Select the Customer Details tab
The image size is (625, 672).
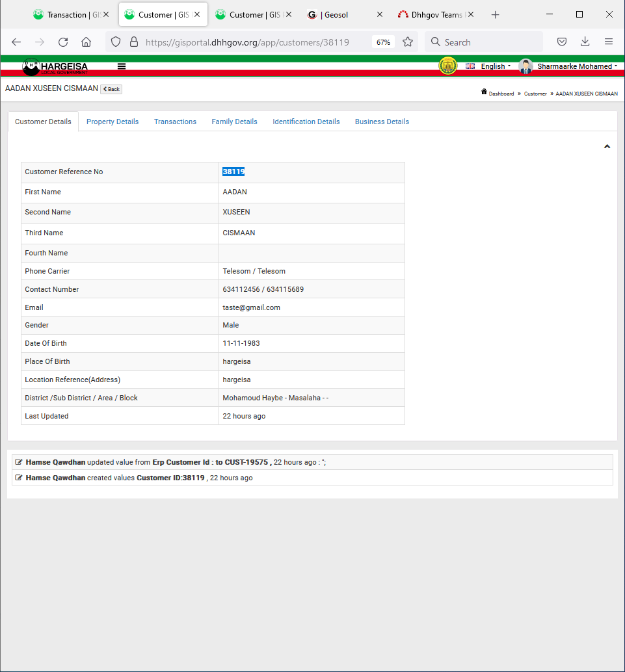coord(43,122)
